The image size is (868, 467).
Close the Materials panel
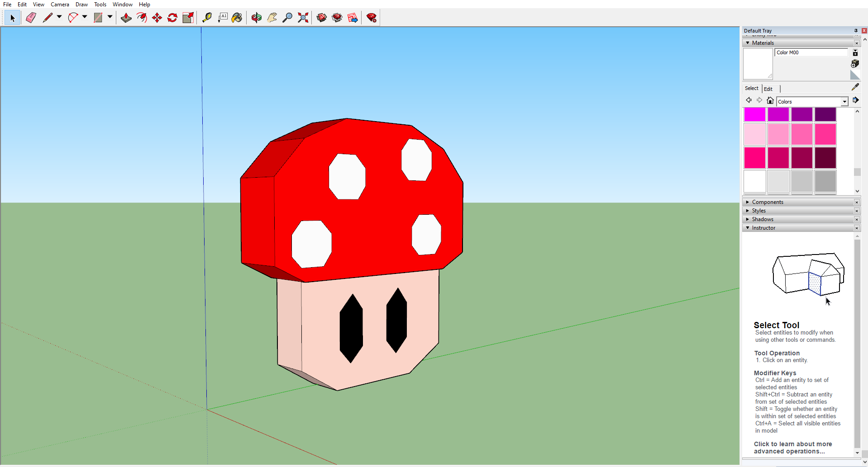click(x=857, y=43)
